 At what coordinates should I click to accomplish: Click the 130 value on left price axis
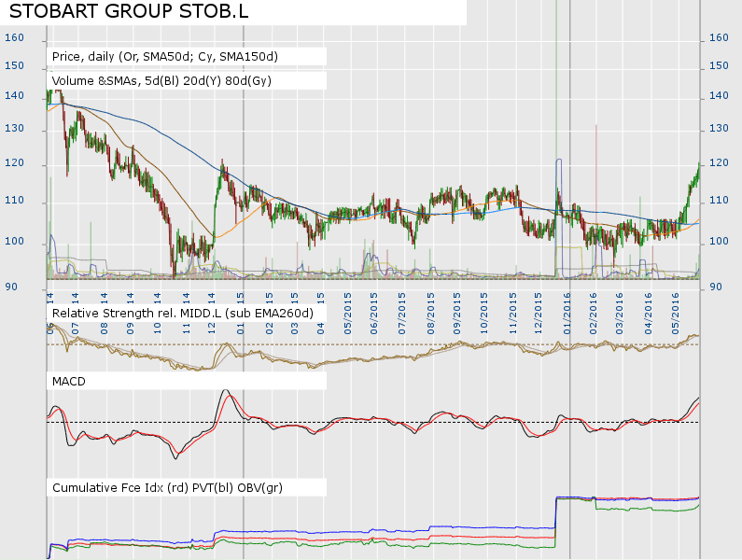(14, 128)
